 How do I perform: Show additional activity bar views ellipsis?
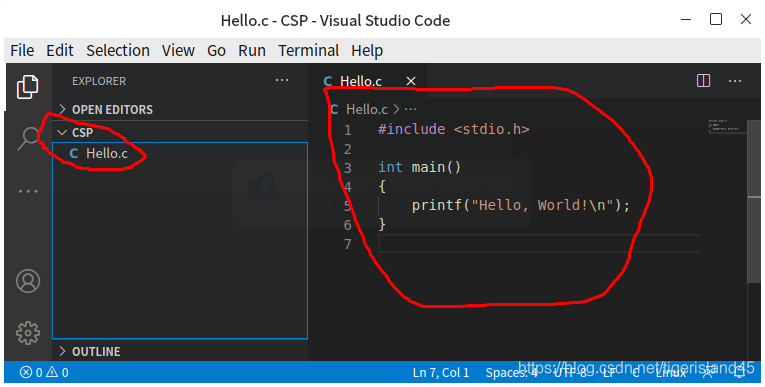click(x=28, y=191)
